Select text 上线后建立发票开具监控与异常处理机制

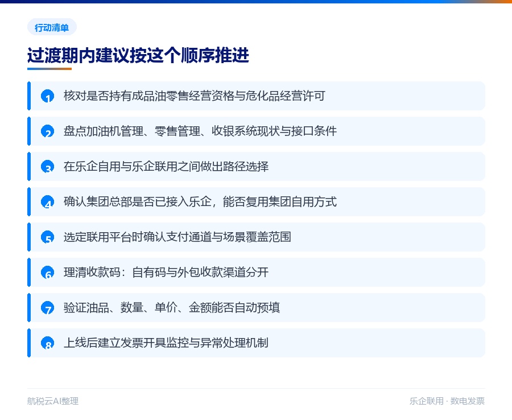pos(166,343)
